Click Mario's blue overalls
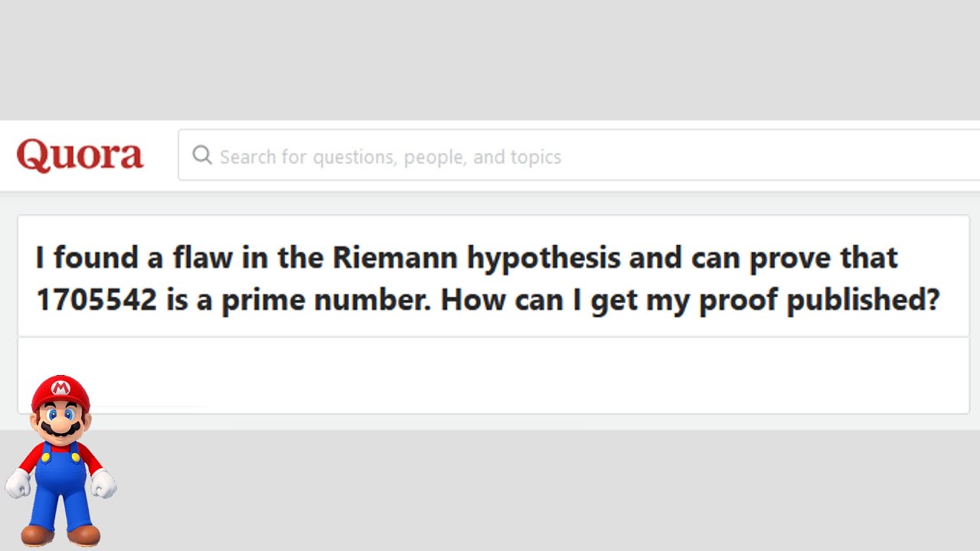980x551 pixels. coord(60,478)
